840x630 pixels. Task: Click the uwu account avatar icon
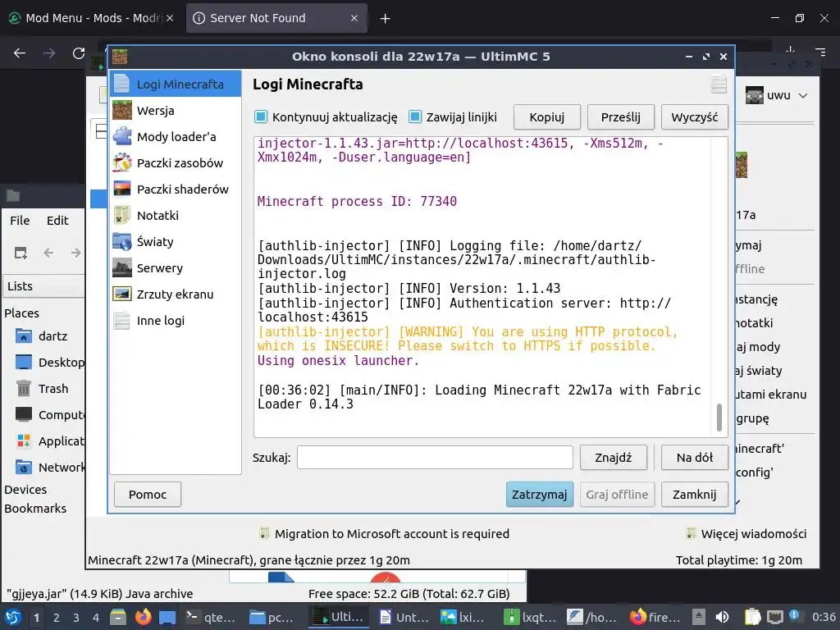click(755, 95)
